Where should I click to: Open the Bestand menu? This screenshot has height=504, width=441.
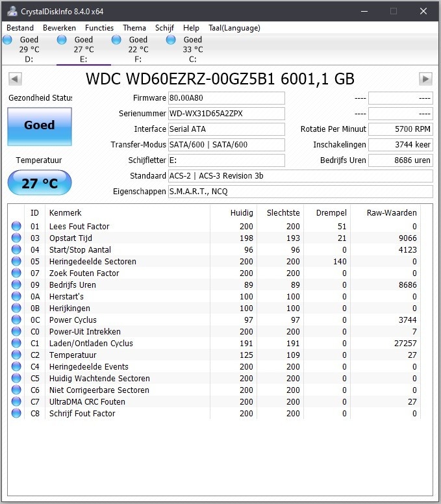coord(20,28)
